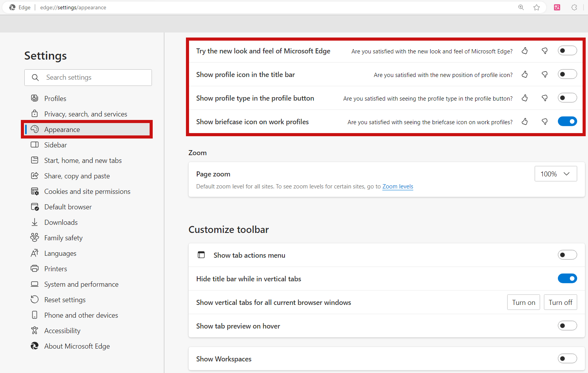Thumbs up for briefcase icon on work profiles
Viewport: 588px width, 373px height.
pyautogui.click(x=525, y=121)
